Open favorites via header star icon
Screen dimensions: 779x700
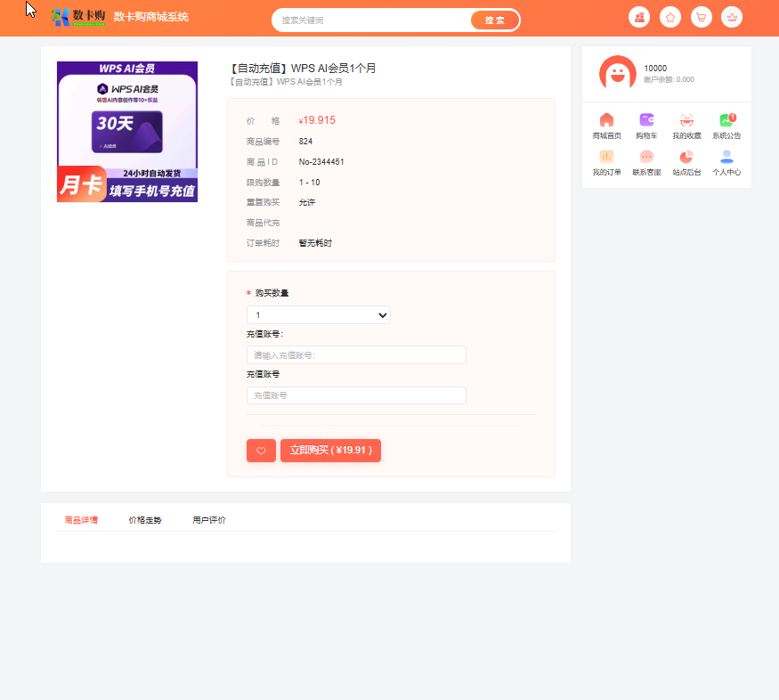click(x=670, y=18)
